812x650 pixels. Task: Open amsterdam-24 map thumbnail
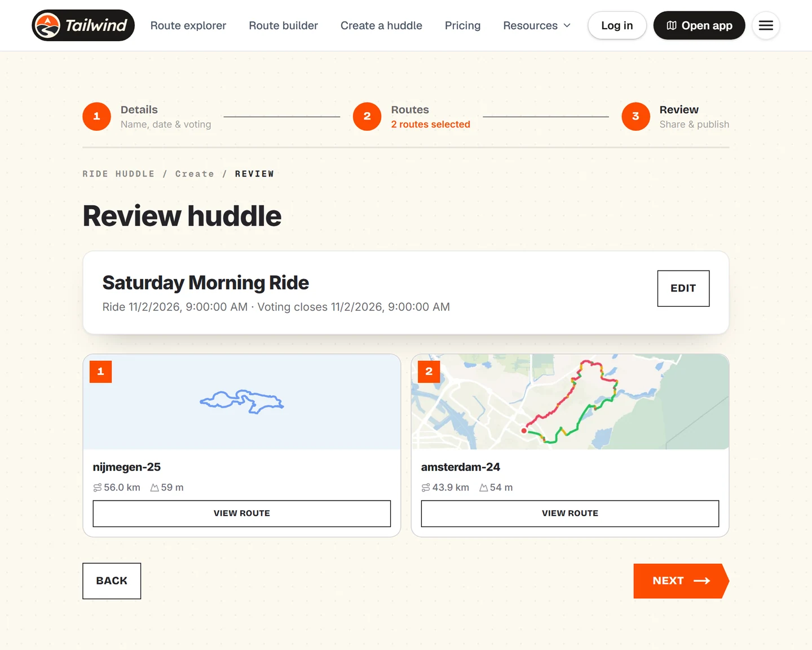click(570, 402)
